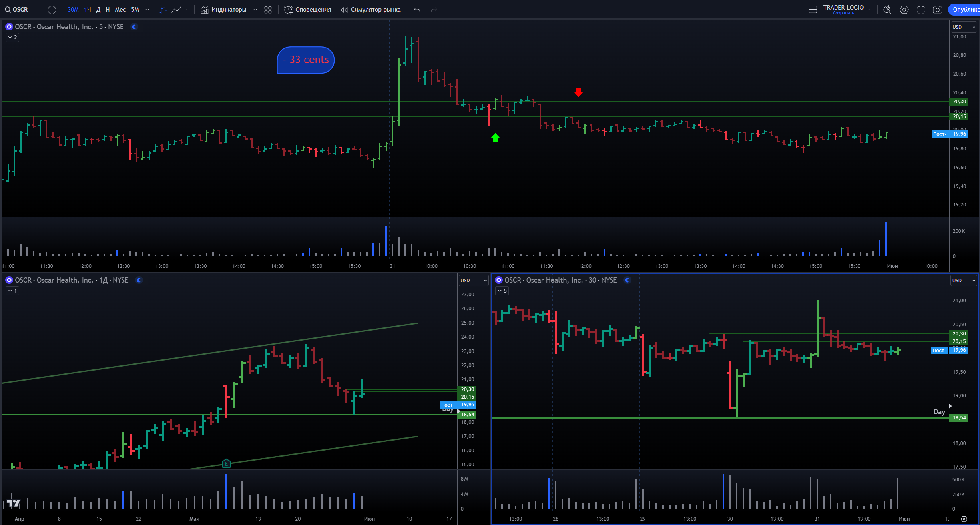Toggle fullscreen mode icon
Image resolution: width=980 pixels, height=525 pixels.
tap(921, 10)
